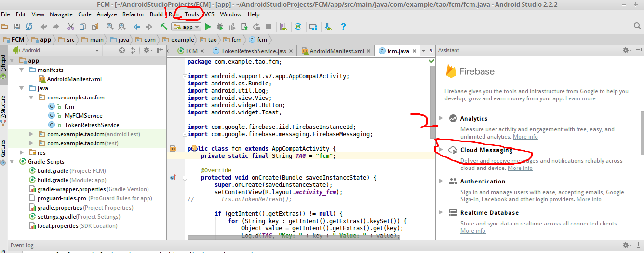Viewport: 644px width, 253px height.
Task: Click the Save All floppy icon
Action: tap(17, 27)
